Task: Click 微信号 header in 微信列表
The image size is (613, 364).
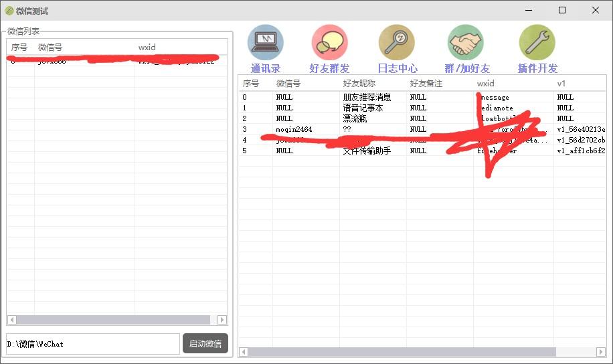Action: (x=50, y=48)
